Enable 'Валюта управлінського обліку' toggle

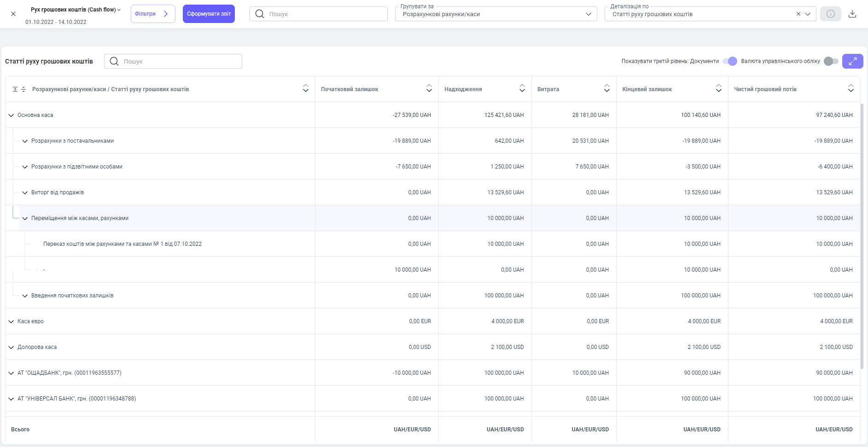[831, 61]
